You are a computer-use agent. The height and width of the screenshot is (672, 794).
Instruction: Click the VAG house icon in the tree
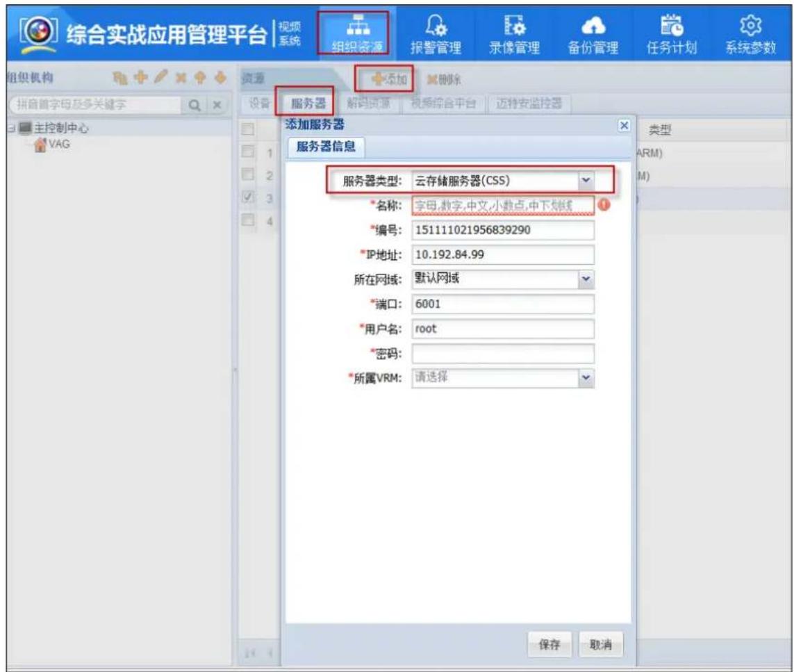40,145
